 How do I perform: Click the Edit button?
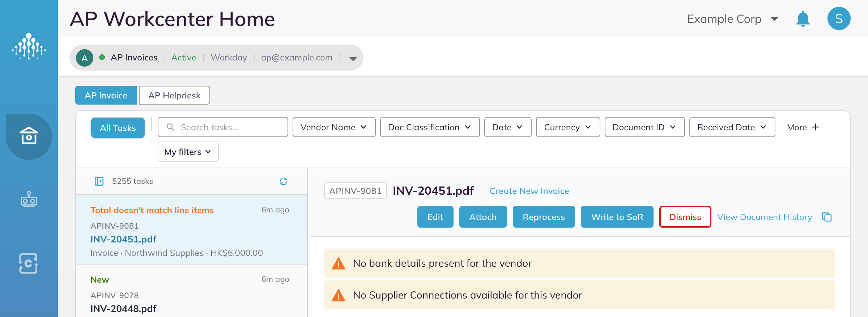click(x=435, y=217)
